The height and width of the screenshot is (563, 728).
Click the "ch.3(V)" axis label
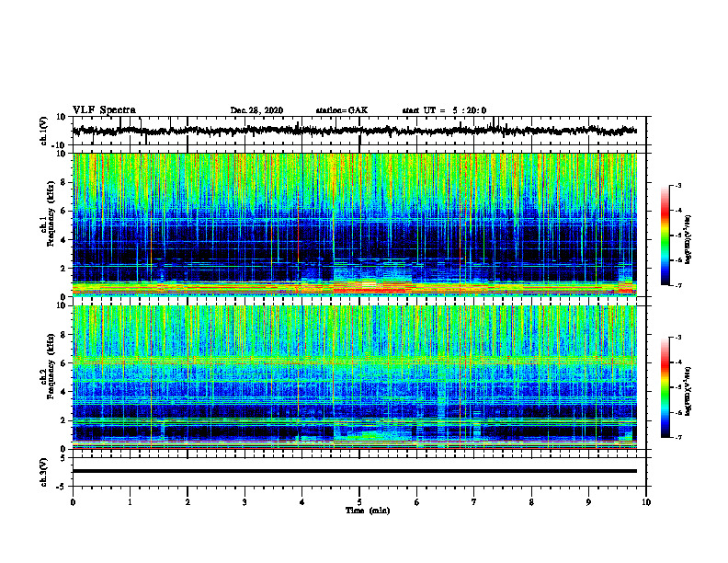[44, 472]
